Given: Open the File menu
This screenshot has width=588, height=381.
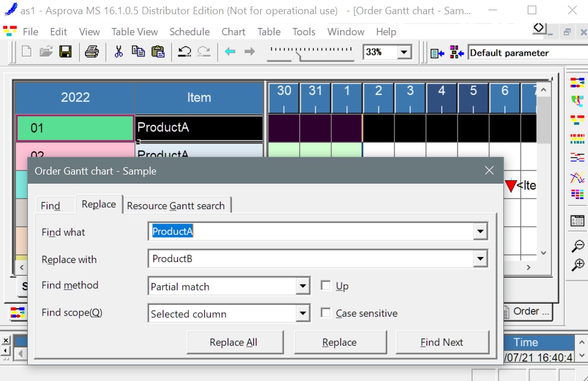Looking at the screenshot, I should click(x=30, y=32).
